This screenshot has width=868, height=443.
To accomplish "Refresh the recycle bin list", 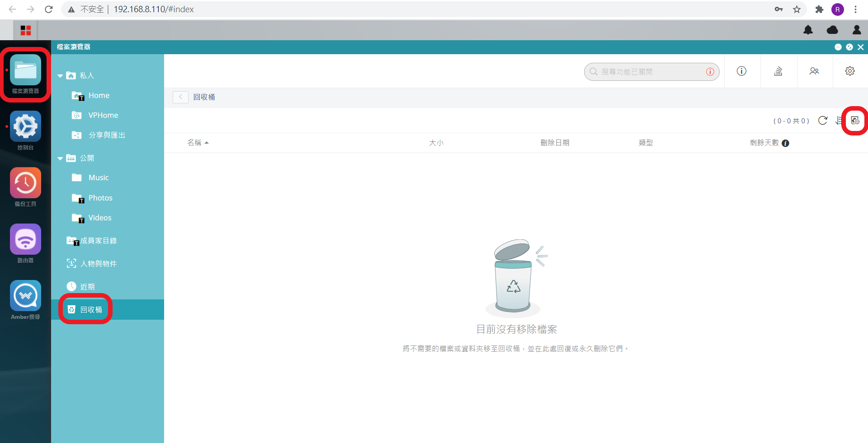I will (823, 121).
